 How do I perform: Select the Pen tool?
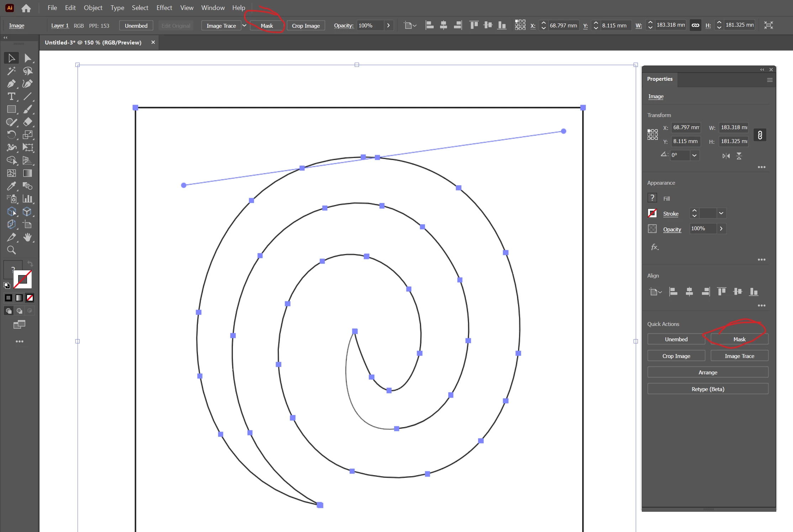tap(11, 84)
